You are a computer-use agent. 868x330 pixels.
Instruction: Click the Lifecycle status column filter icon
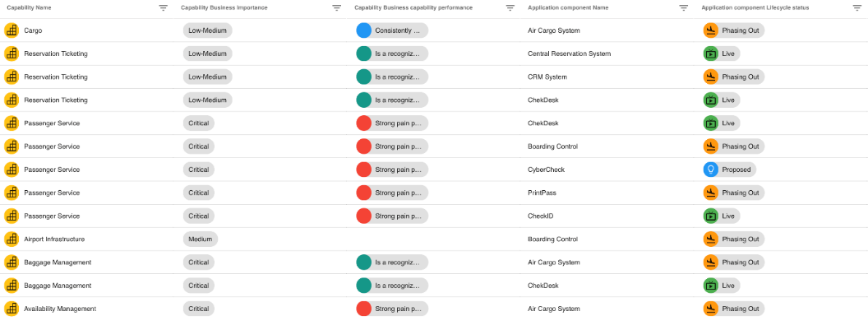click(857, 7)
